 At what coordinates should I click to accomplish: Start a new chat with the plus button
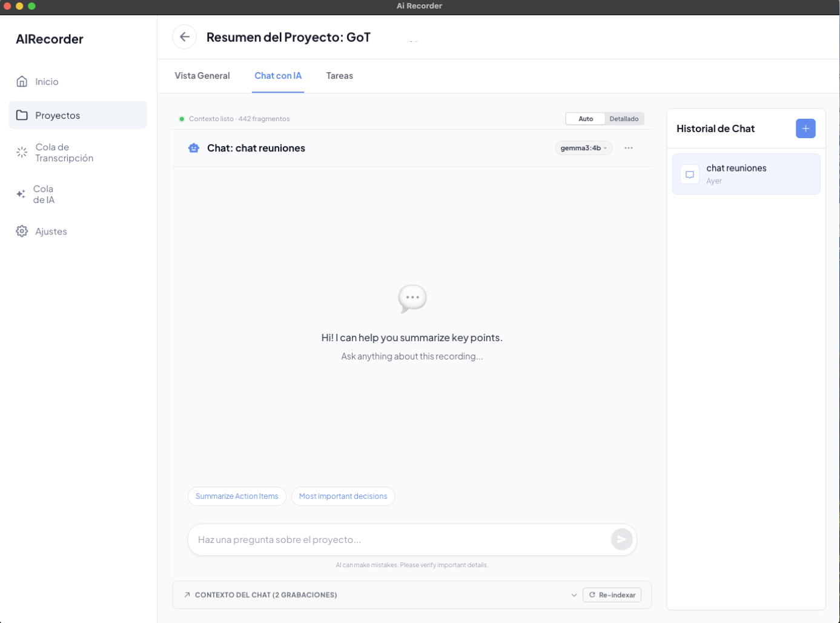tap(805, 128)
